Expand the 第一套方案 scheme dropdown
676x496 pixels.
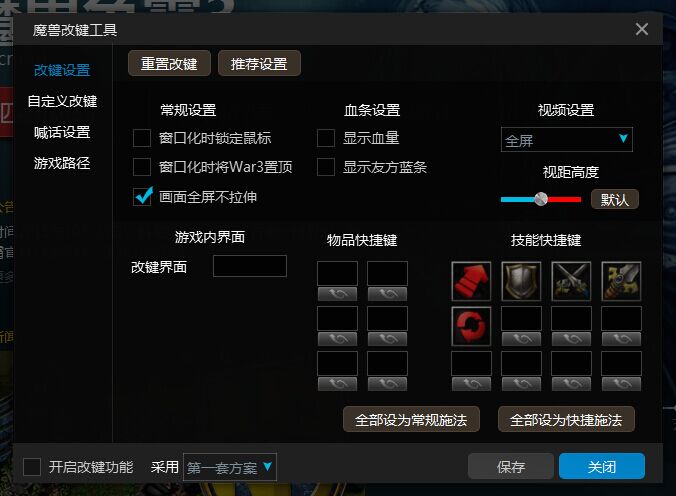230,467
